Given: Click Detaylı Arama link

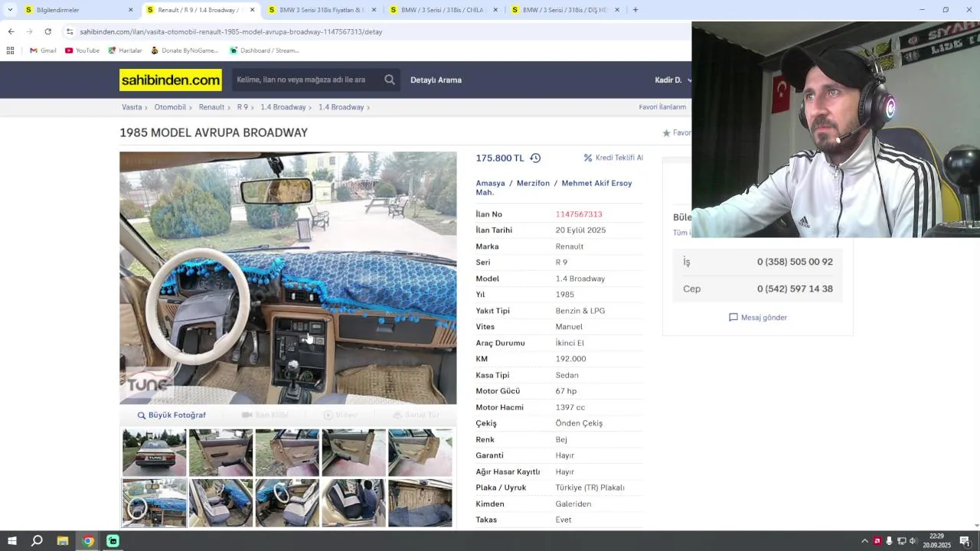Looking at the screenshot, I should [x=436, y=80].
